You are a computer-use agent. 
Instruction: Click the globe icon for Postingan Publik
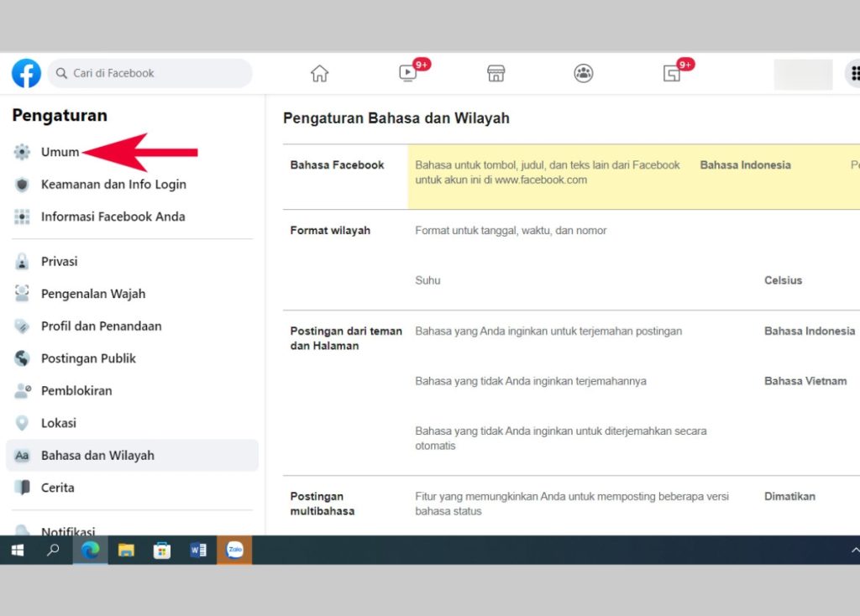(22, 358)
